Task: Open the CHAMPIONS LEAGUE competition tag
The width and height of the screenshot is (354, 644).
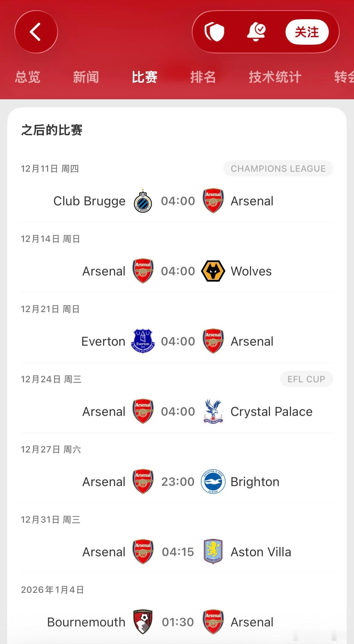Action: pos(278,169)
